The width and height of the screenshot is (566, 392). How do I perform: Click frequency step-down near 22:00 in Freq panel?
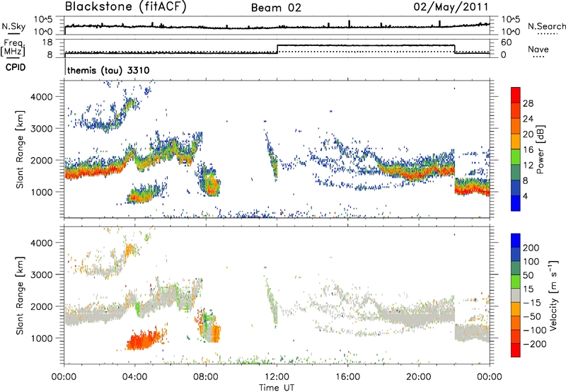click(x=455, y=49)
